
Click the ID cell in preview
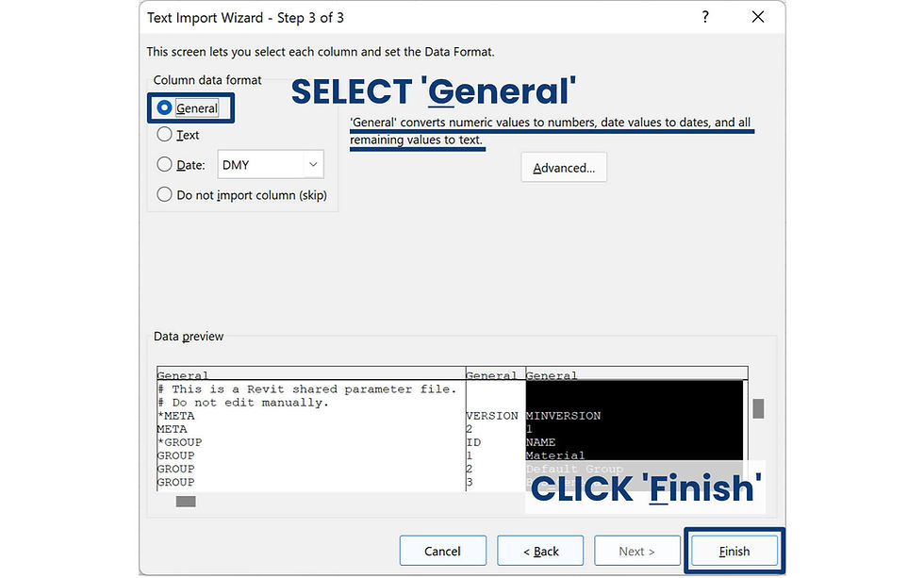(473, 442)
